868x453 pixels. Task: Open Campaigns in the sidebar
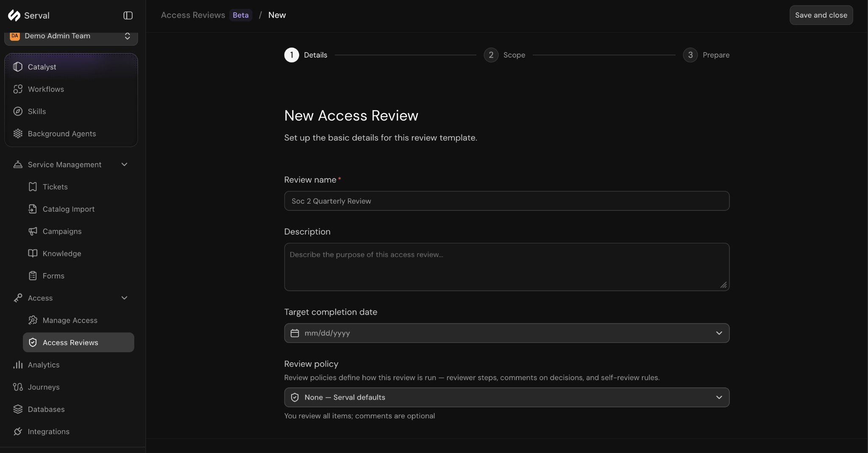pyautogui.click(x=78, y=231)
